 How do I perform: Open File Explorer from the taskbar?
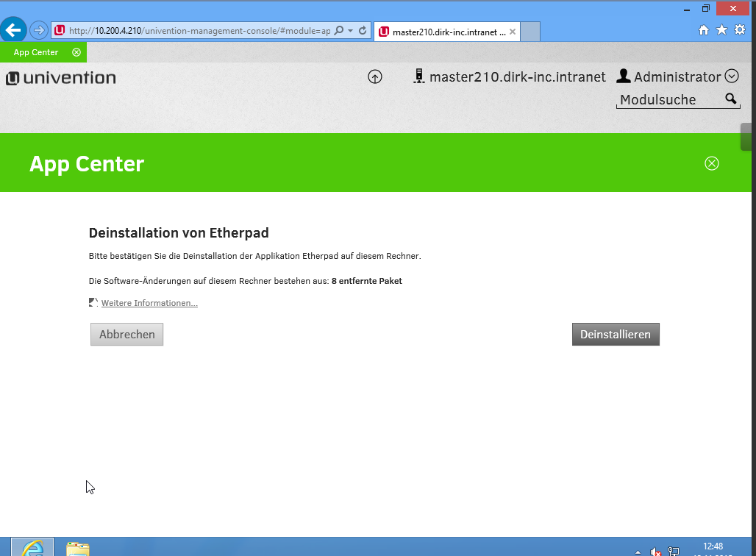[78, 548]
